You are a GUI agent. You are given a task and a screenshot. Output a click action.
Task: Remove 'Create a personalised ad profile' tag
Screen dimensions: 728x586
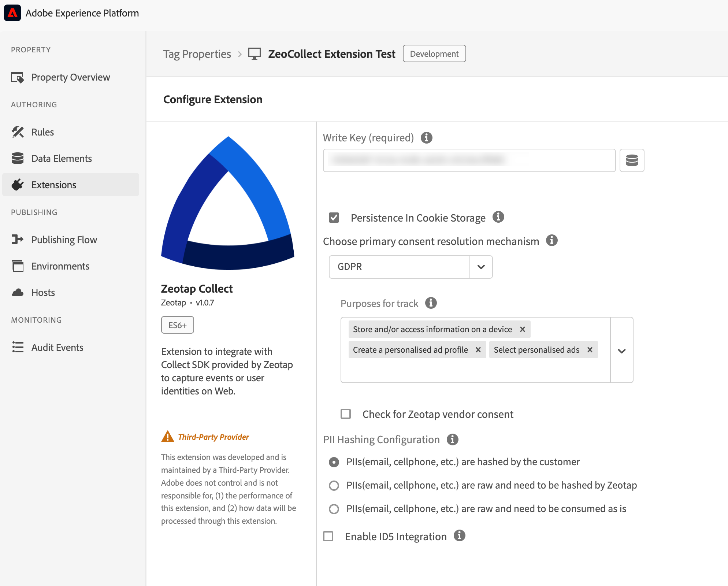(x=478, y=350)
